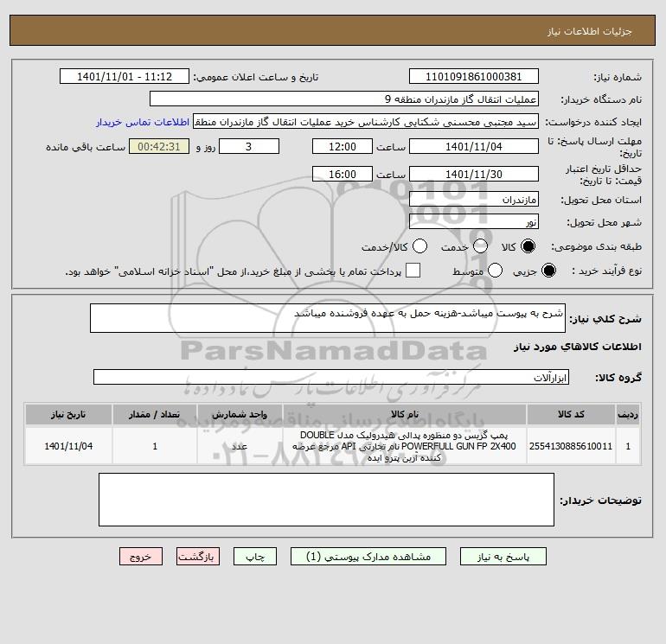The height and width of the screenshot is (644, 666).
Task: Click the buyer notes text area
Action: point(326,500)
